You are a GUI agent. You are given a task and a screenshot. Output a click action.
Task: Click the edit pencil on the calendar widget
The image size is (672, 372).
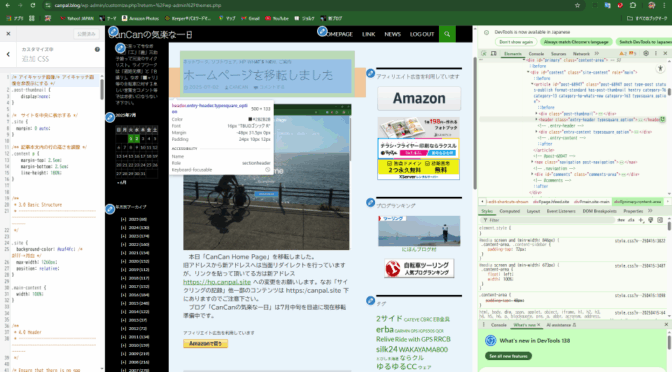[110, 117]
